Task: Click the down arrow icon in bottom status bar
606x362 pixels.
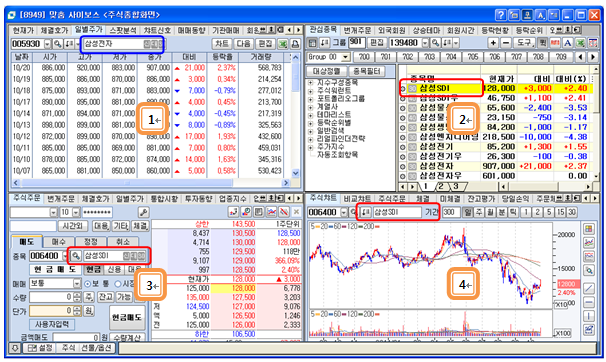Action: pyautogui.click(x=15, y=348)
